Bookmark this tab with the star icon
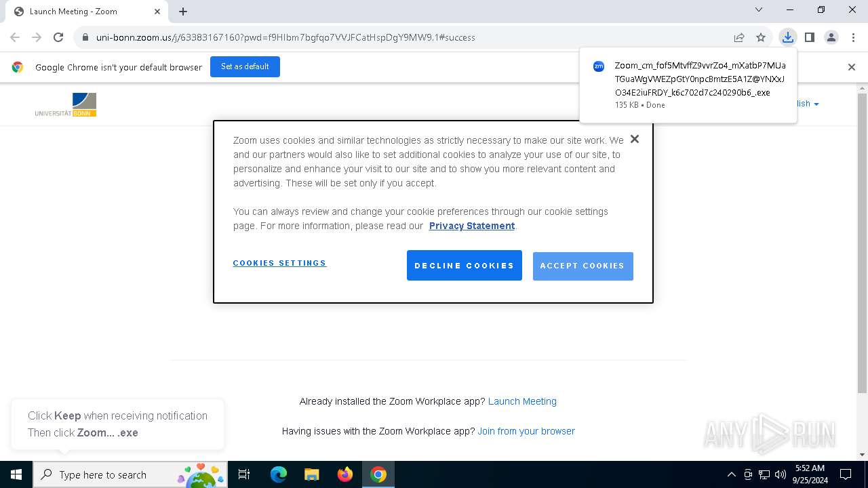The image size is (868, 488). 761,37
